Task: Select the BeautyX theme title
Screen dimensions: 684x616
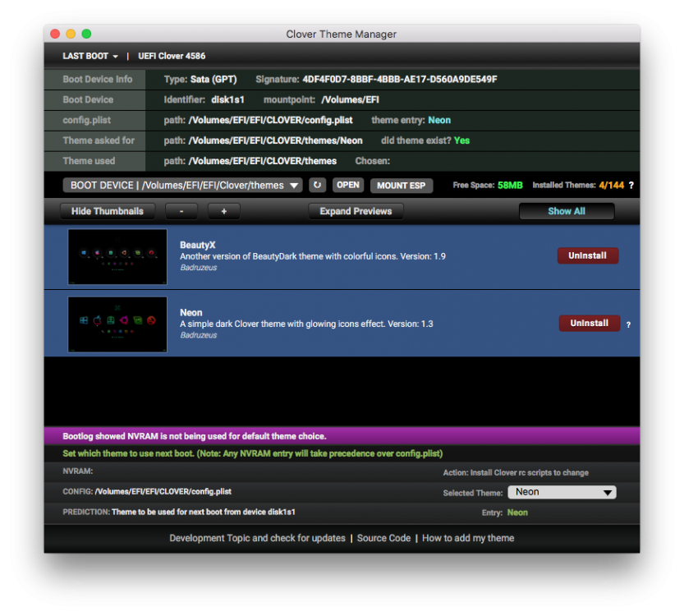Action: tap(198, 246)
